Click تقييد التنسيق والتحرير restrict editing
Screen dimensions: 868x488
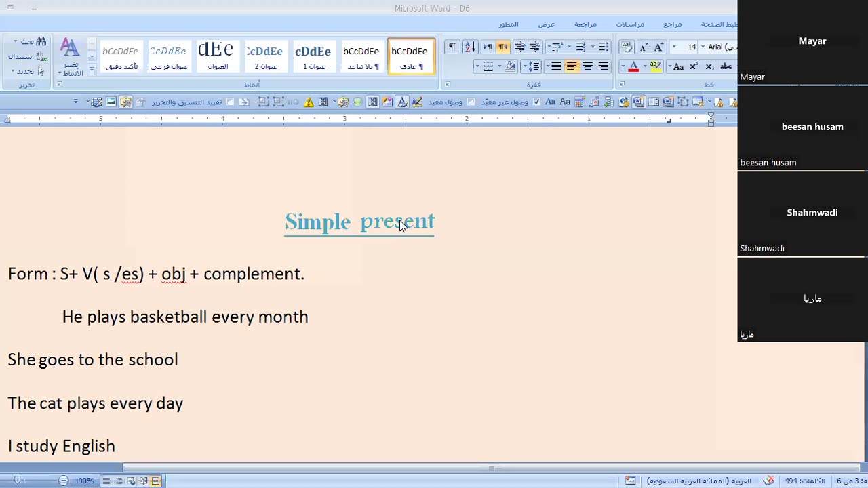pyautogui.click(x=186, y=102)
